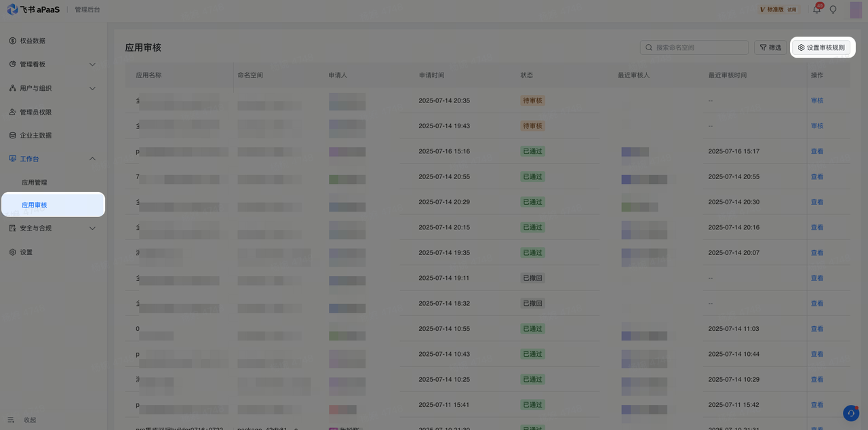Click the lightbulb tips icon
This screenshot has height=430, width=868.
tap(833, 9)
